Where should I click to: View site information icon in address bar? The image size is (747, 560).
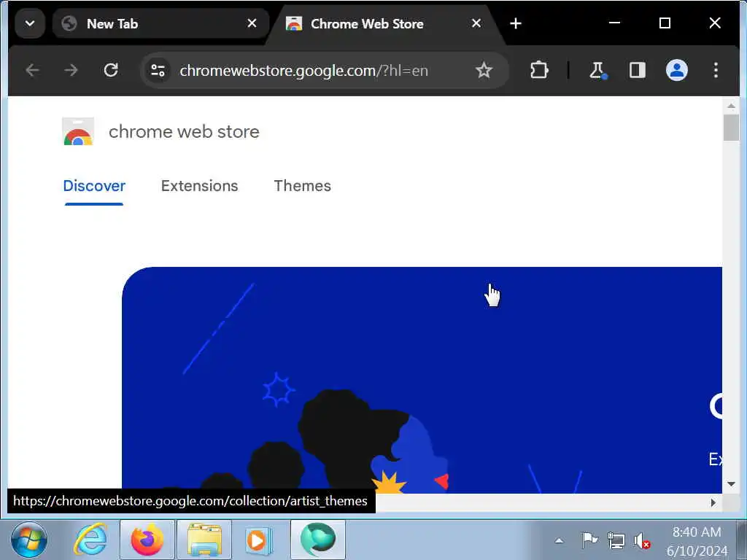[x=158, y=71]
